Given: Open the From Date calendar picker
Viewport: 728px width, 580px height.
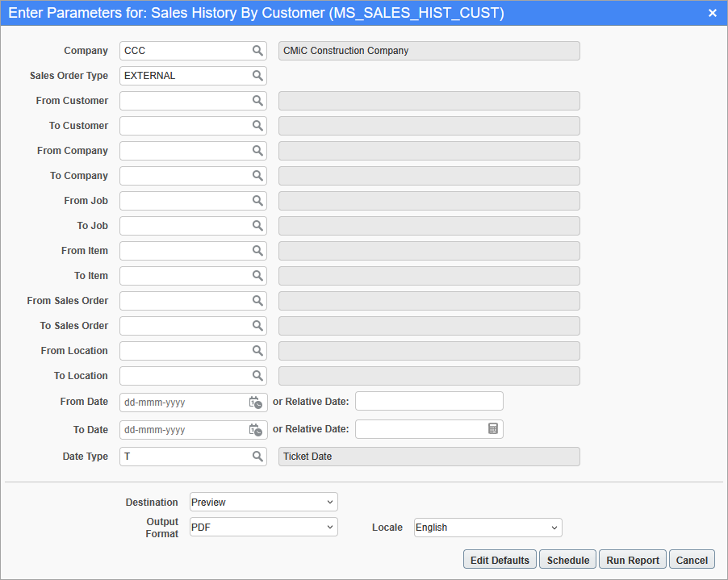Looking at the screenshot, I should (255, 402).
